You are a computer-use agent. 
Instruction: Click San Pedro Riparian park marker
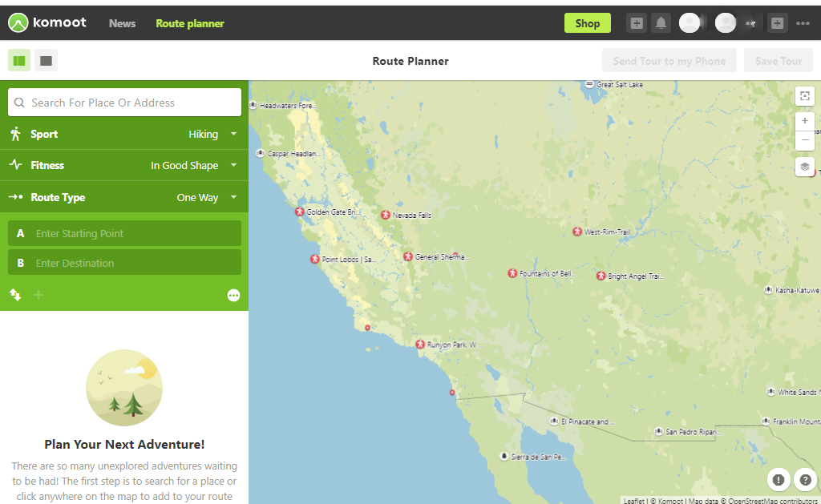pyautogui.click(x=659, y=431)
